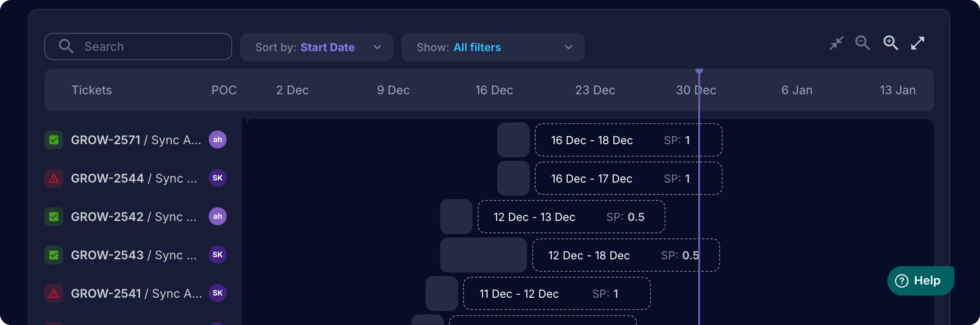
Task: Expand timeline to fullscreen
Action: [918, 43]
